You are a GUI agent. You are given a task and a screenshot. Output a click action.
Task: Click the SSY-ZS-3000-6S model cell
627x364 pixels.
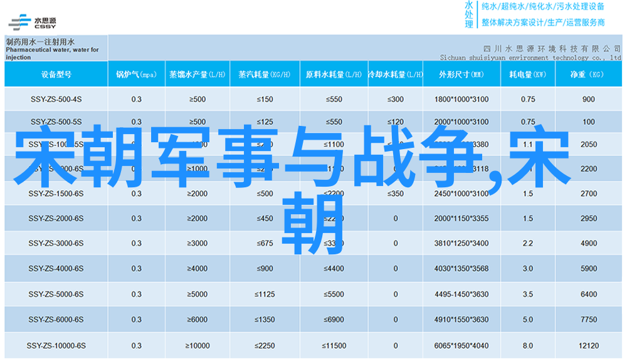(x=56, y=243)
